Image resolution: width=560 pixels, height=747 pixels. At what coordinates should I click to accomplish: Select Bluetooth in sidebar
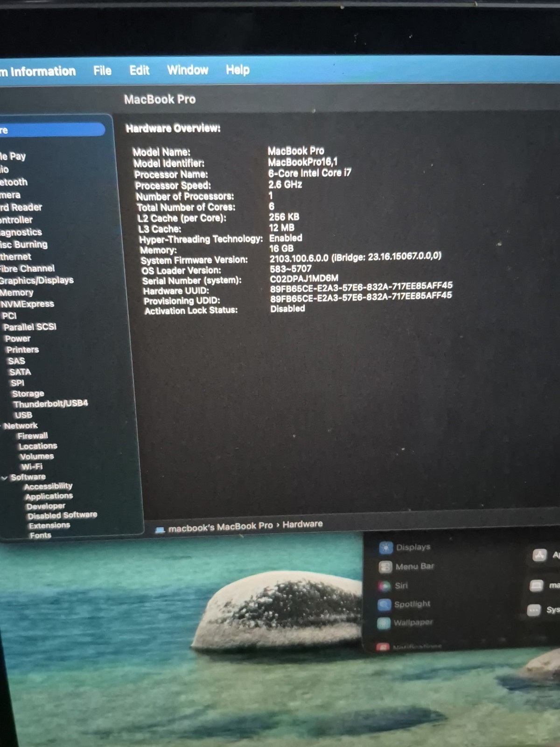coord(14,182)
